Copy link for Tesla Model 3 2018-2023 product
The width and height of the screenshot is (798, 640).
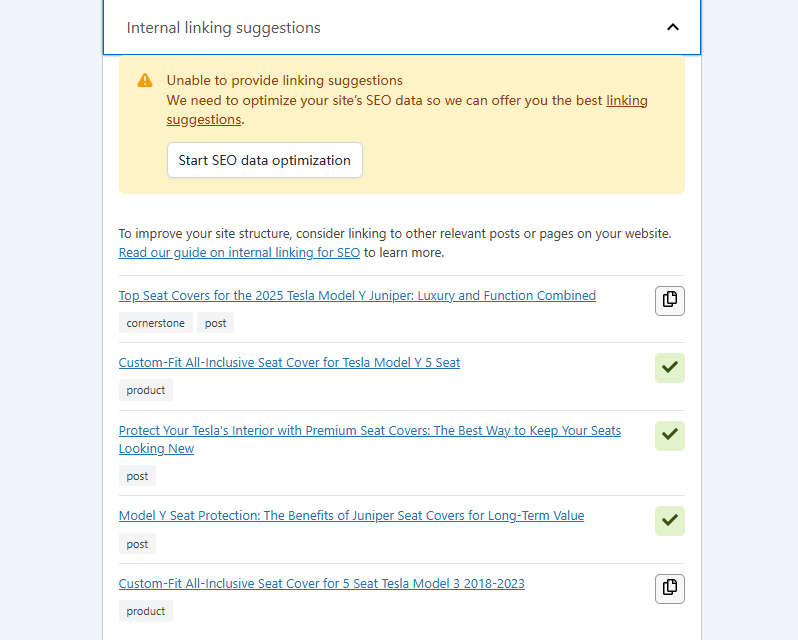pyautogui.click(x=669, y=588)
